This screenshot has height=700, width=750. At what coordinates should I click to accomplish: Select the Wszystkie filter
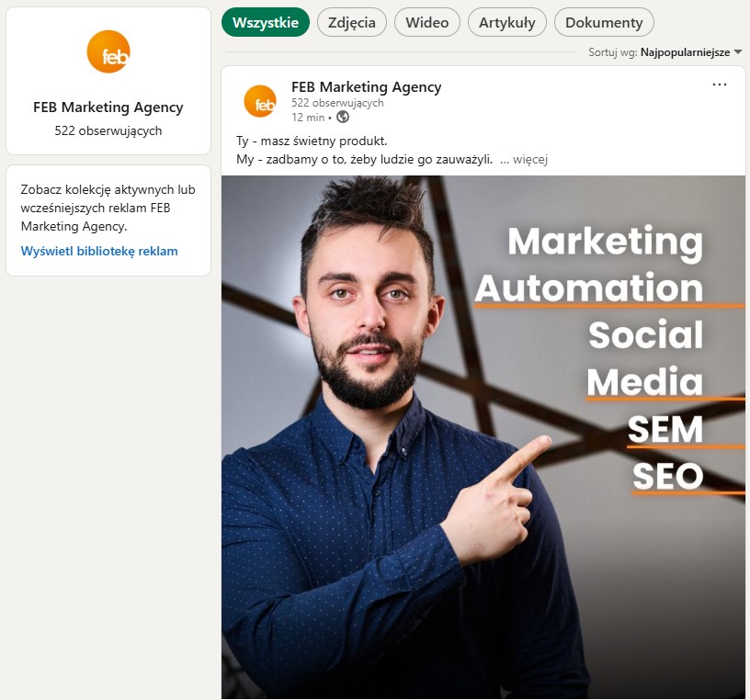click(266, 22)
